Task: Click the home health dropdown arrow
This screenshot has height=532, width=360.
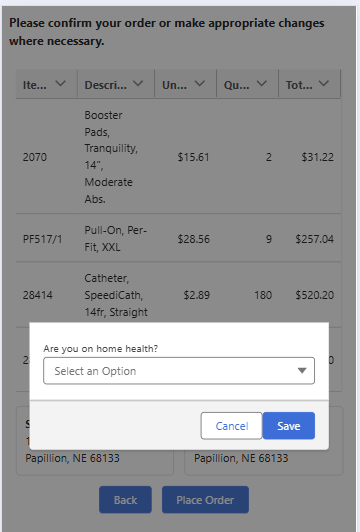Action: point(302,370)
